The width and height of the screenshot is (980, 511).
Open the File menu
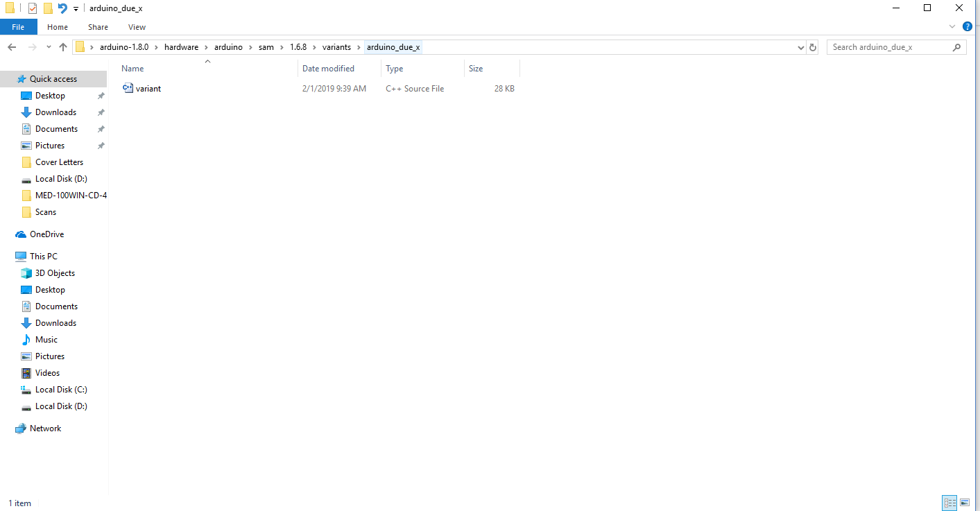coord(18,26)
